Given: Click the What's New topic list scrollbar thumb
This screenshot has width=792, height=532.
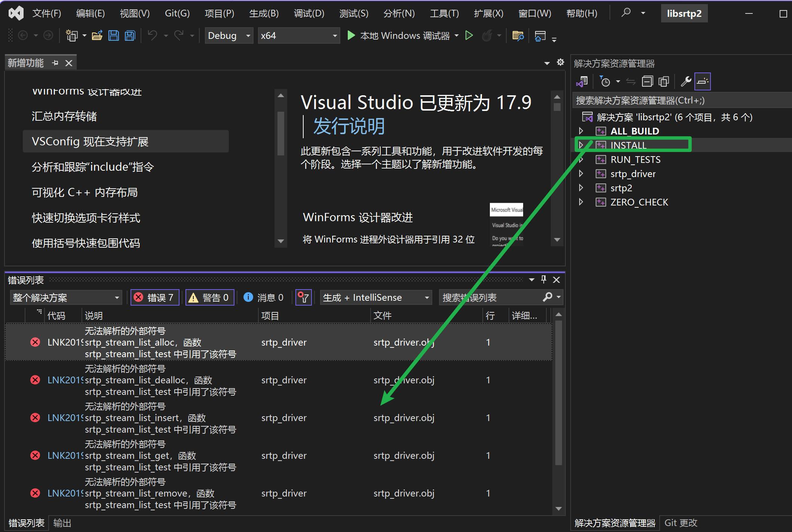Looking at the screenshot, I should coord(281,133).
